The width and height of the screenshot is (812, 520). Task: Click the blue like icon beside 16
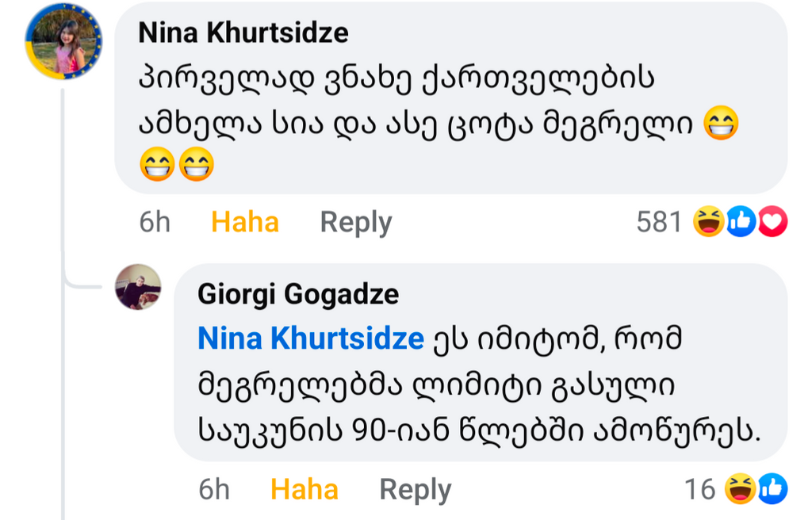772,489
